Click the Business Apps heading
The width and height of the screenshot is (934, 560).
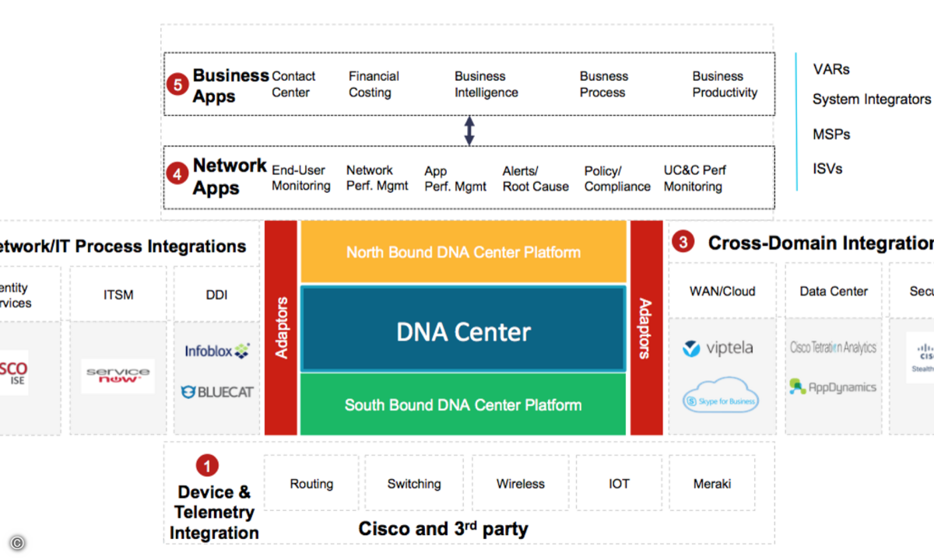coord(230,86)
